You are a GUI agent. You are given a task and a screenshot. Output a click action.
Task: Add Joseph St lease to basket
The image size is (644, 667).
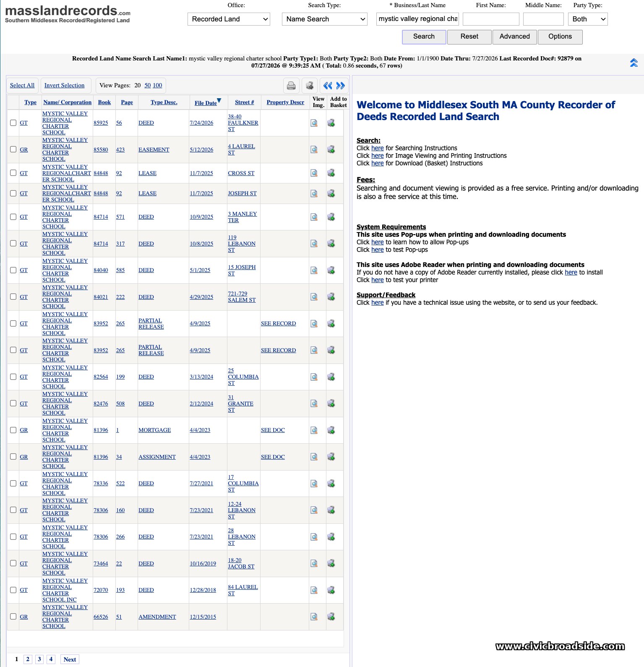(331, 194)
